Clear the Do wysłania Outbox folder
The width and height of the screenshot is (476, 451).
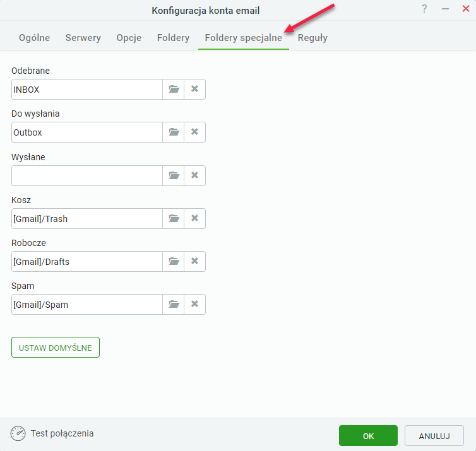click(x=194, y=132)
